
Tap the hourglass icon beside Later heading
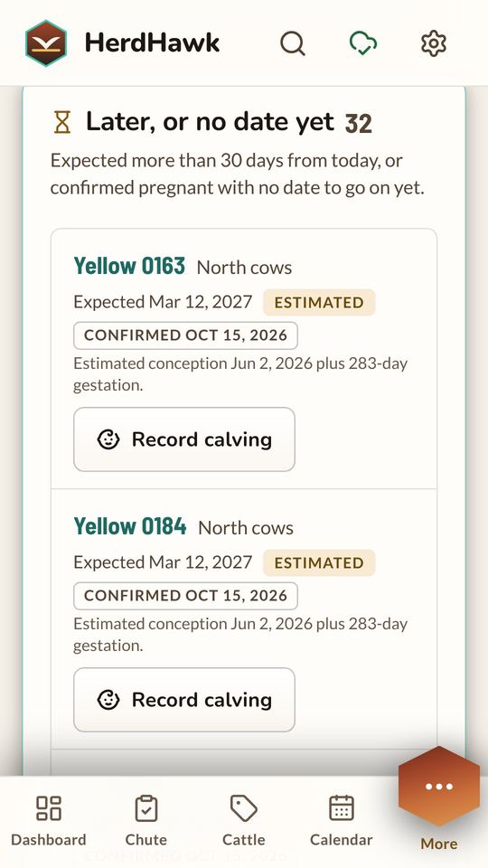pyautogui.click(x=62, y=122)
